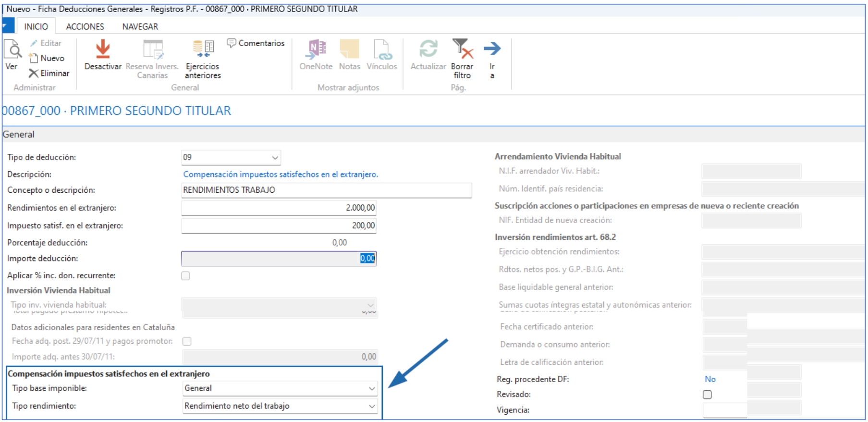868x422 pixels.
Task: Expand the Tipo de deducción dropdown
Action: click(275, 158)
